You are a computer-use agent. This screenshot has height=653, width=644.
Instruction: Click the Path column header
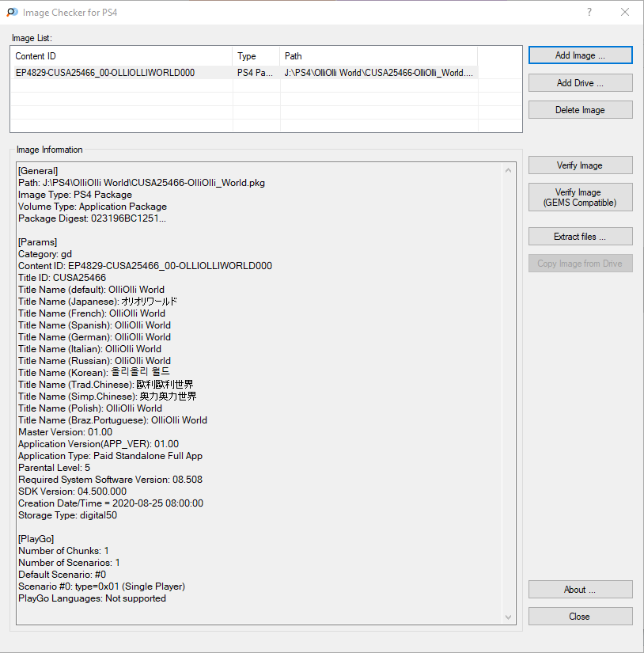pyautogui.click(x=378, y=56)
